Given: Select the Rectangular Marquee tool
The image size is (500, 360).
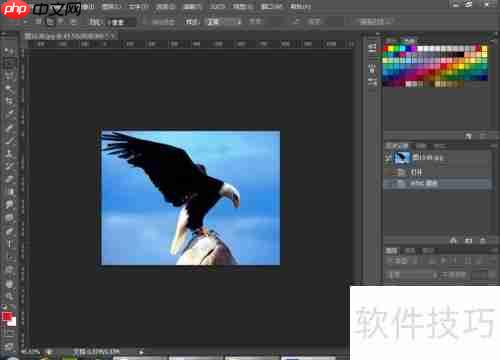Looking at the screenshot, I should click(x=9, y=63).
